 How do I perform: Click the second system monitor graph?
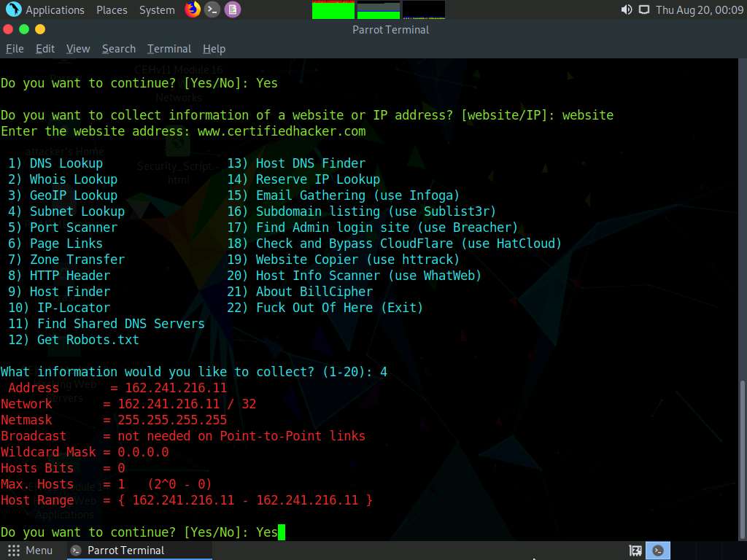click(x=379, y=9)
